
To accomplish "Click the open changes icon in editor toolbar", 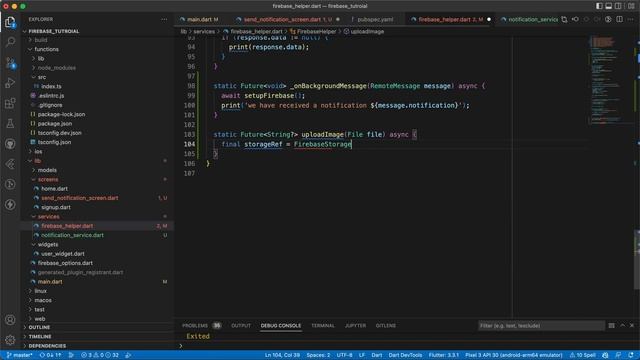I will tap(564, 19).
